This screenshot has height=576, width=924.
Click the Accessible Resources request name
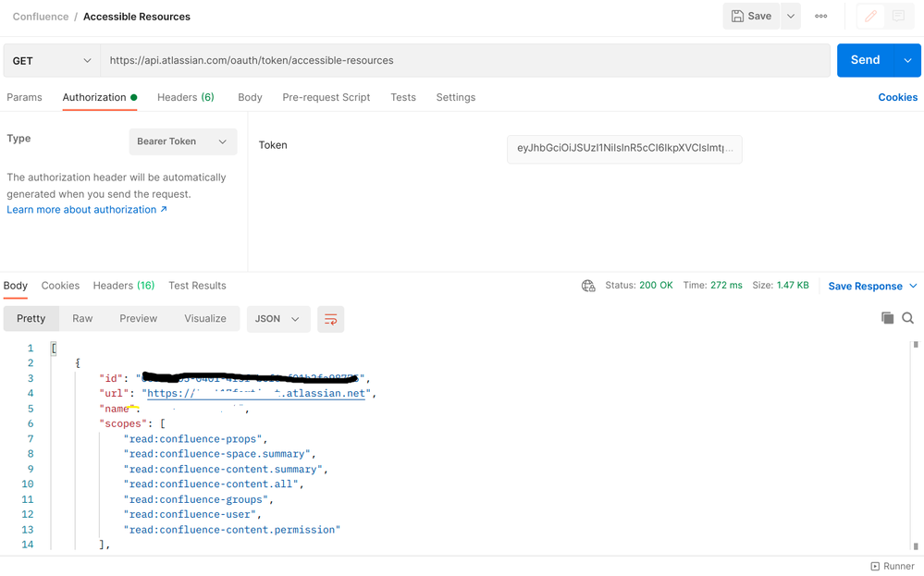137,17
